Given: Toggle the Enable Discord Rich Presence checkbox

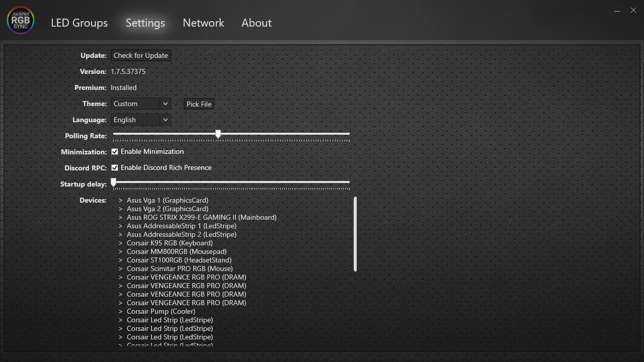Looking at the screenshot, I should [x=115, y=167].
